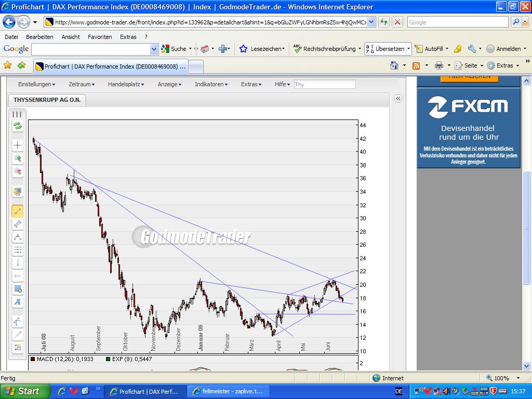Select the text annotation 'A' tool
532x399 pixels.
point(18,302)
